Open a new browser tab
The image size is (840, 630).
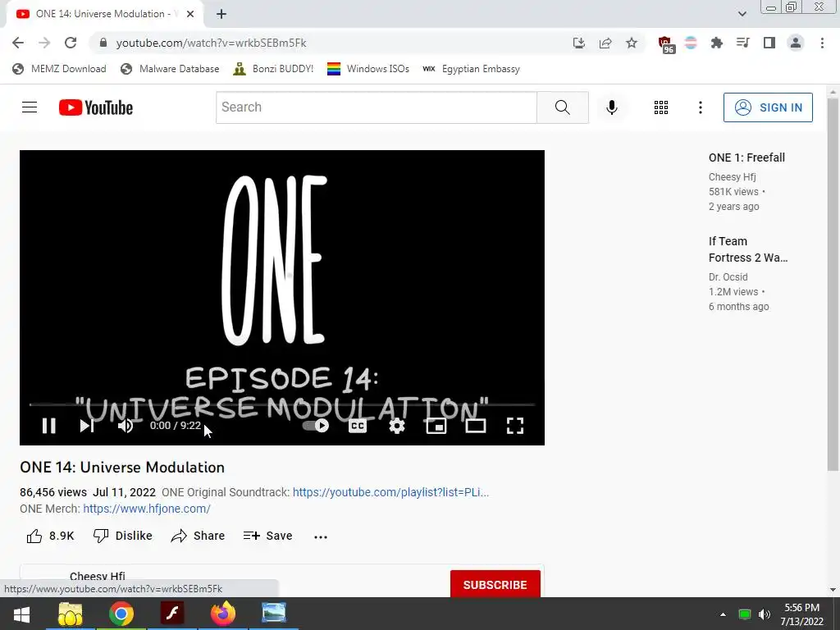click(x=221, y=14)
